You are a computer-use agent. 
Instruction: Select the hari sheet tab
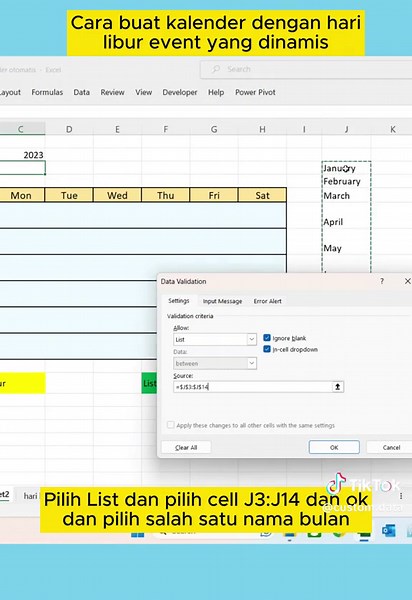[x=30, y=496]
